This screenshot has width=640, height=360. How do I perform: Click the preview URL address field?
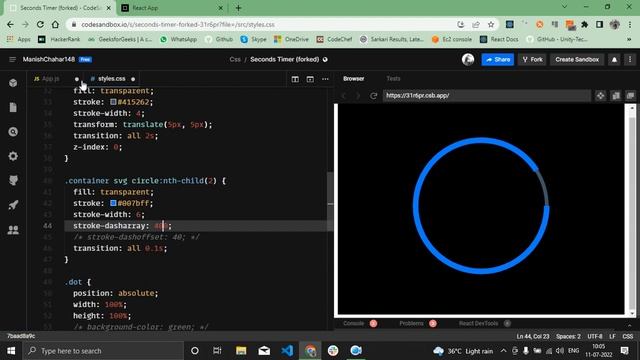point(487,96)
